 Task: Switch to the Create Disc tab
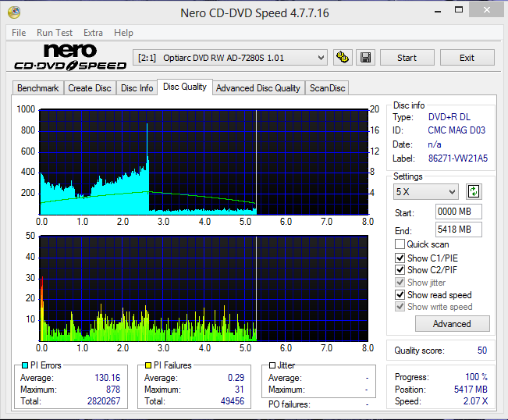[90, 88]
